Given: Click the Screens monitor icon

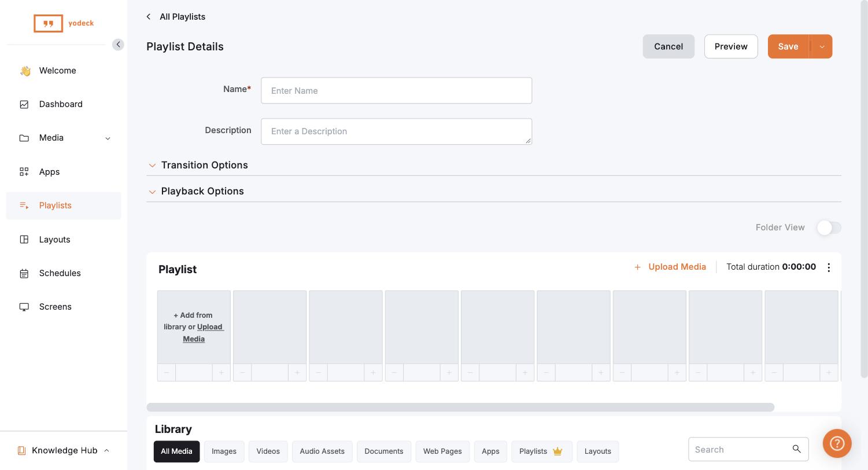Looking at the screenshot, I should 24,307.
